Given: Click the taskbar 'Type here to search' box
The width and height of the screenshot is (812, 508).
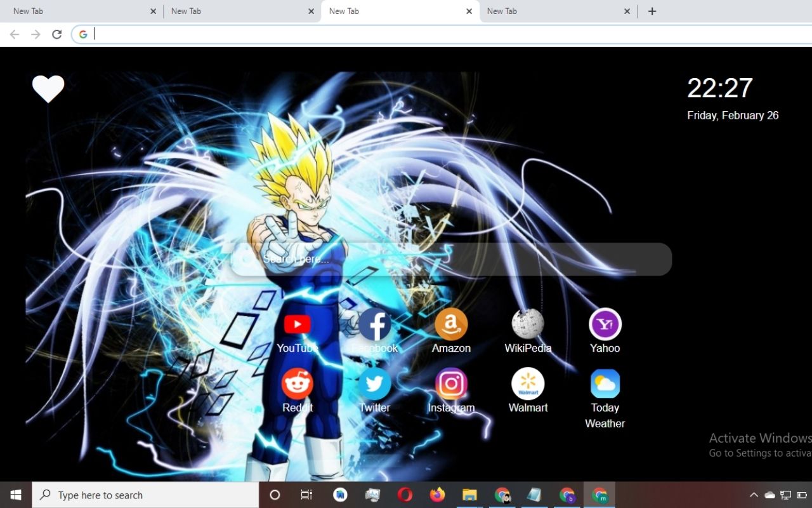Looking at the screenshot, I should point(145,495).
